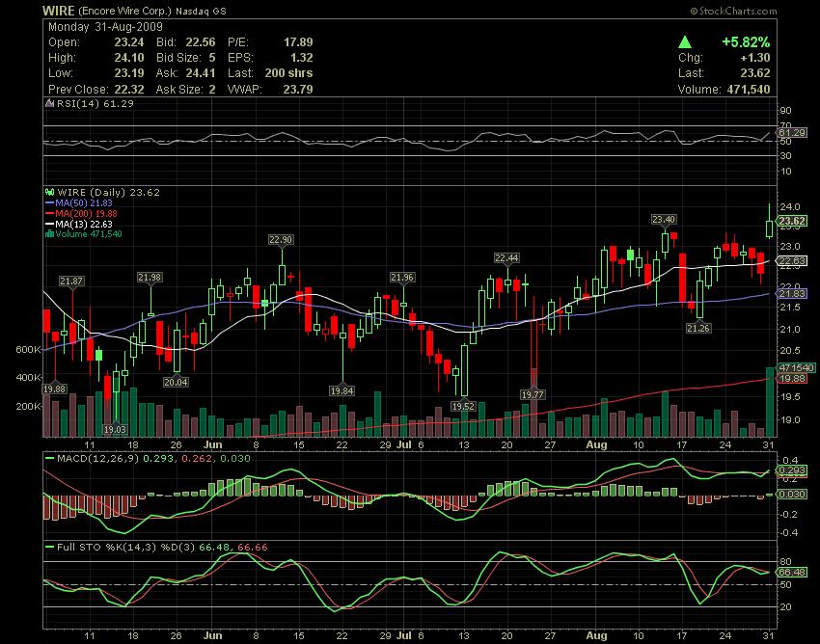Viewport: 820px width, 644px height.
Task: Select the High value 24.10
Action: [x=129, y=58]
